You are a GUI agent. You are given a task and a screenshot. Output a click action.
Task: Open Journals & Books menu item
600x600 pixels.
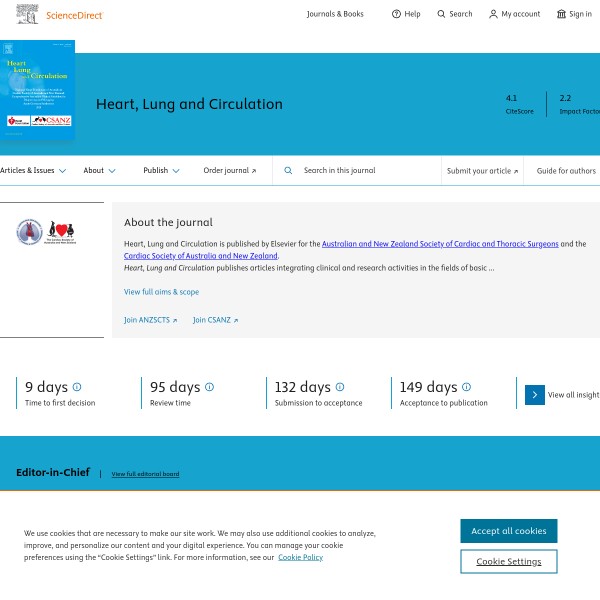pos(335,14)
